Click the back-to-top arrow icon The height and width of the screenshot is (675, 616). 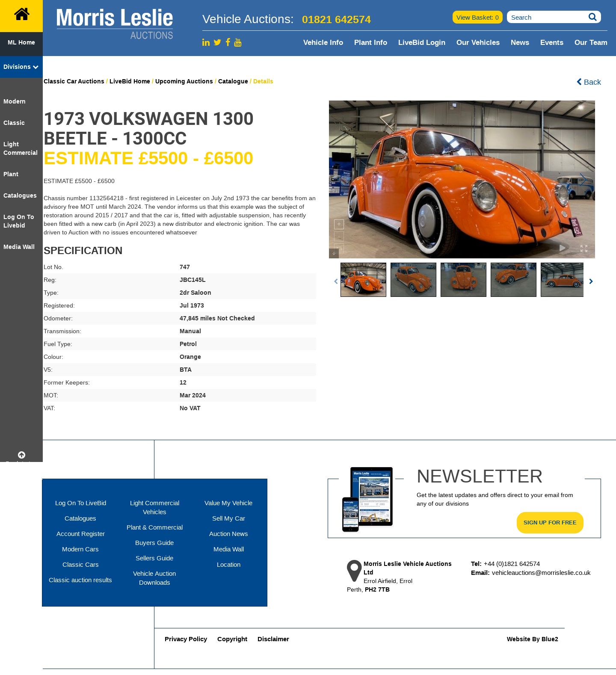click(x=21, y=455)
